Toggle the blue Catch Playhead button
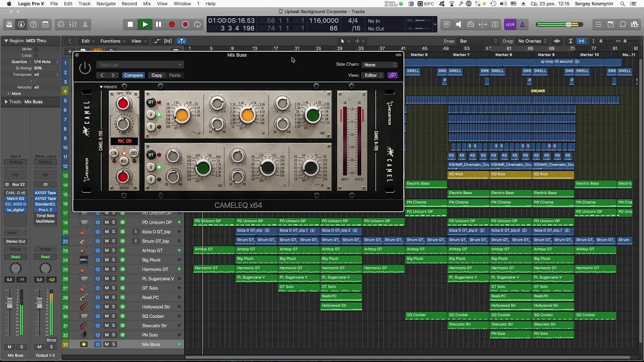 click(182, 41)
